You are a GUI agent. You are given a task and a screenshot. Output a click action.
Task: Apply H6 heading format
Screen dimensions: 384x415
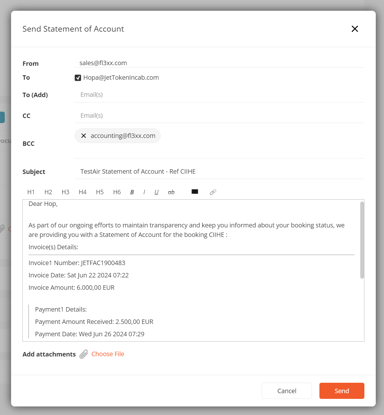117,192
